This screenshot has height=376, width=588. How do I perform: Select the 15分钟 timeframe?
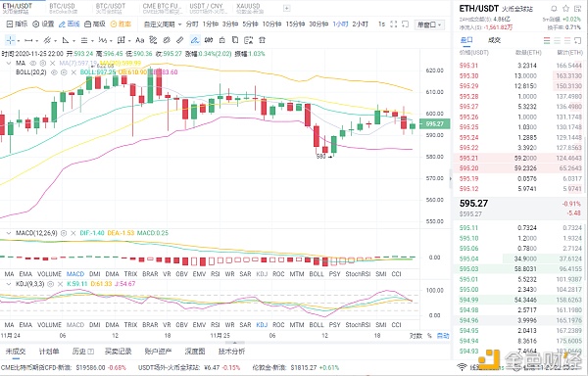295,23
